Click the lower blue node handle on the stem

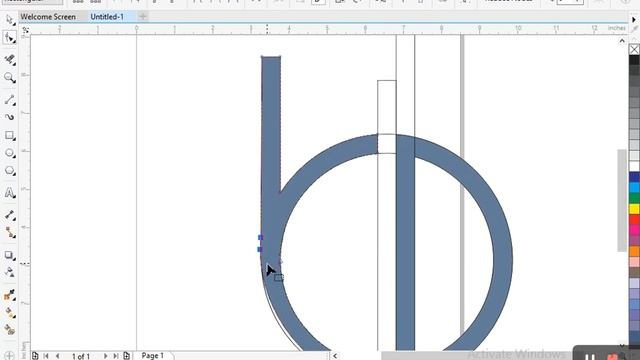point(260,249)
